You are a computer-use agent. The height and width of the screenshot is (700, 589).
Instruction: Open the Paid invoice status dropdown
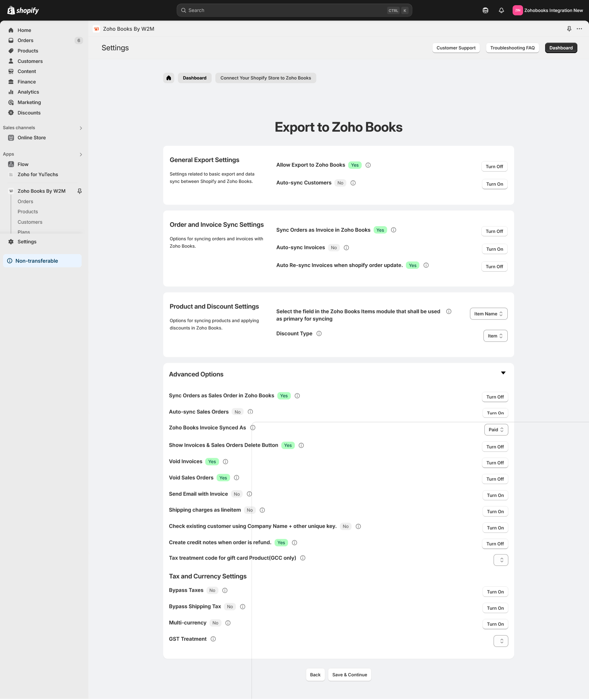pyautogui.click(x=496, y=430)
